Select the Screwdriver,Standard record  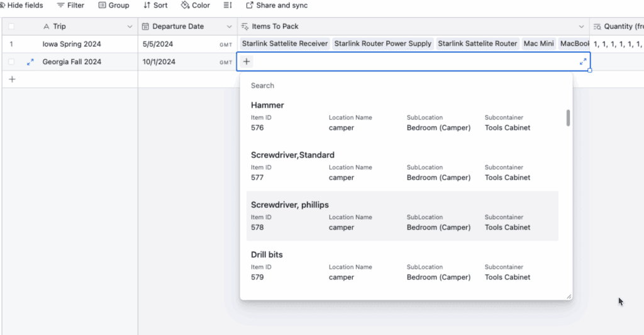click(x=402, y=166)
